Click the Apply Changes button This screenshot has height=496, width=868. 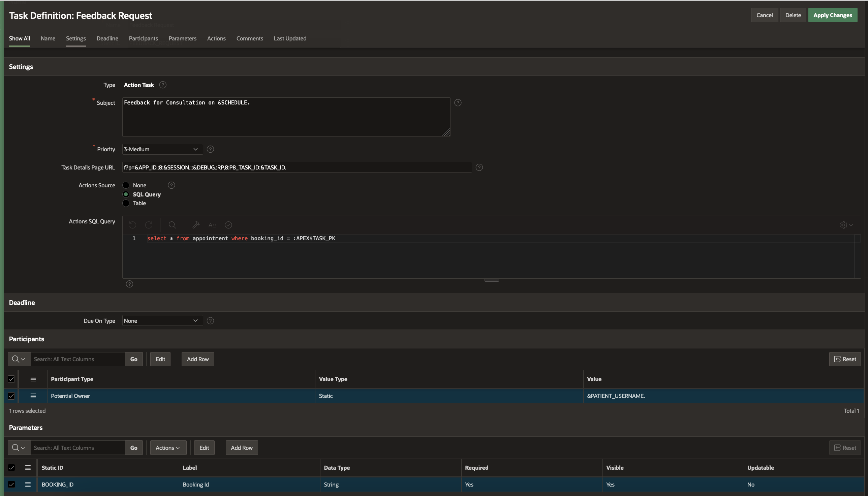point(832,15)
